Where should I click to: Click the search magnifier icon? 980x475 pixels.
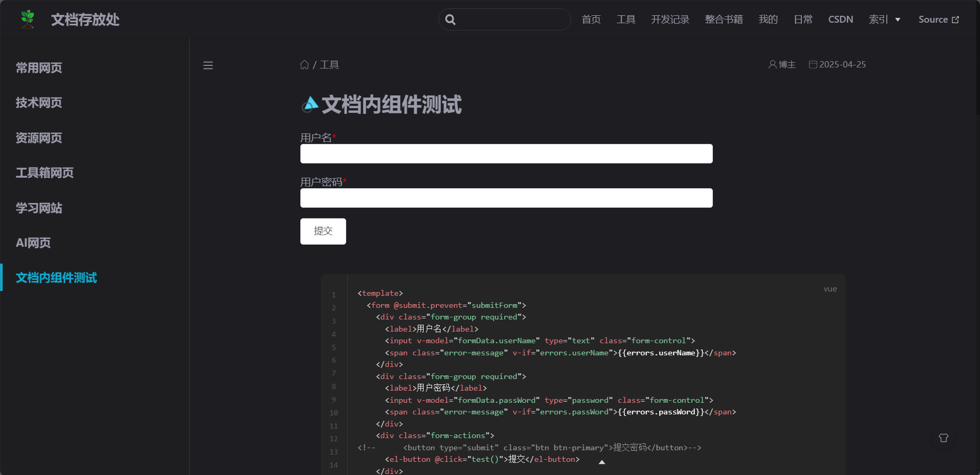[x=450, y=20]
